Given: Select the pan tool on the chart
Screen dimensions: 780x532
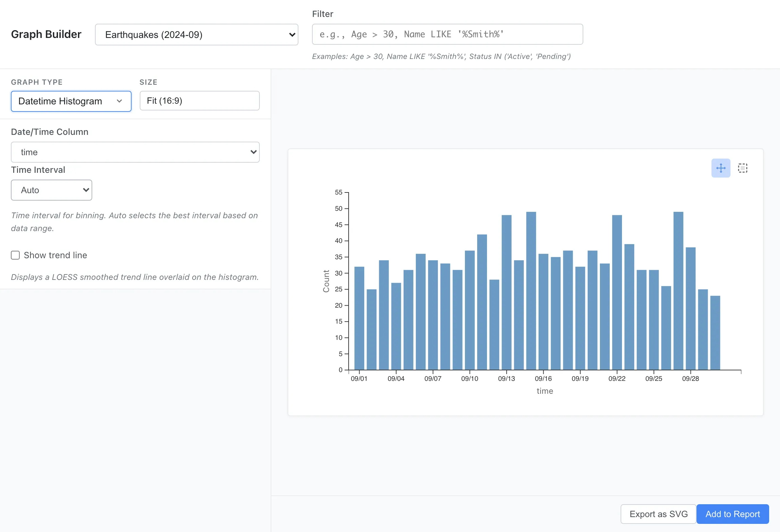Looking at the screenshot, I should pos(721,168).
